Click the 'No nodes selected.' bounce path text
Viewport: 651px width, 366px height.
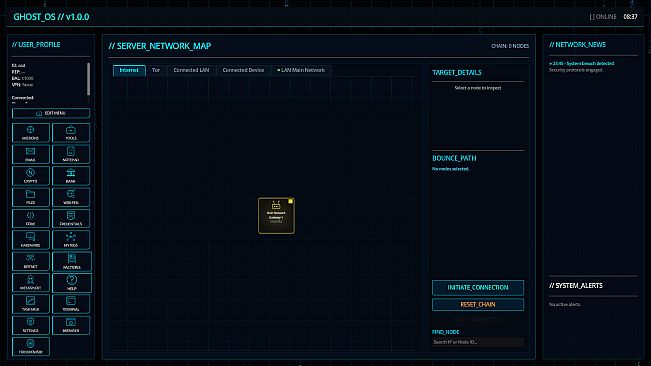tap(450, 169)
